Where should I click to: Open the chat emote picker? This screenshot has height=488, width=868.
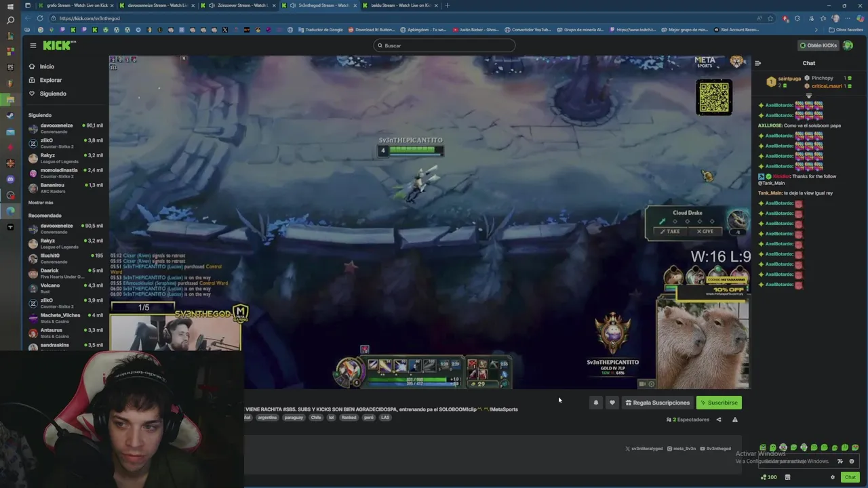point(852,461)
